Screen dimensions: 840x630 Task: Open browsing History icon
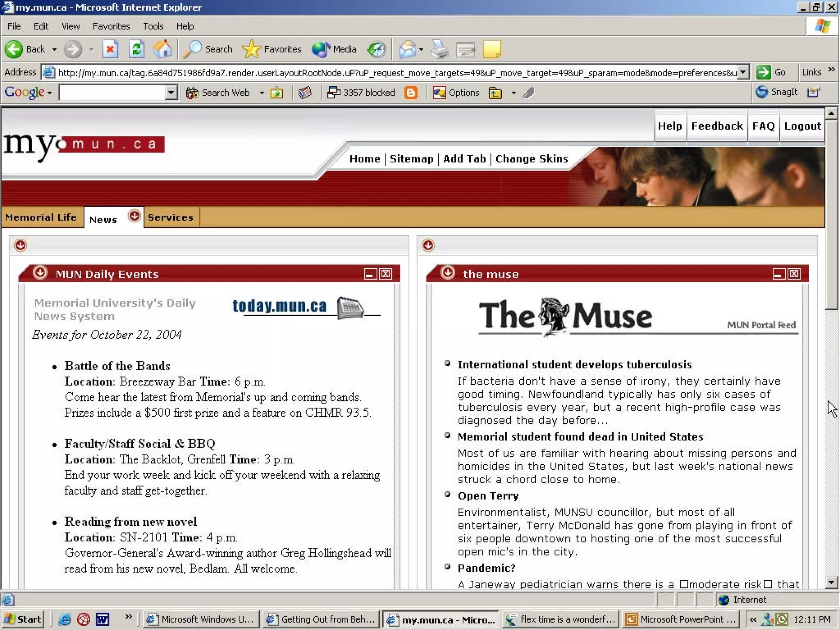pyautogui.click(x=377, y=49)
